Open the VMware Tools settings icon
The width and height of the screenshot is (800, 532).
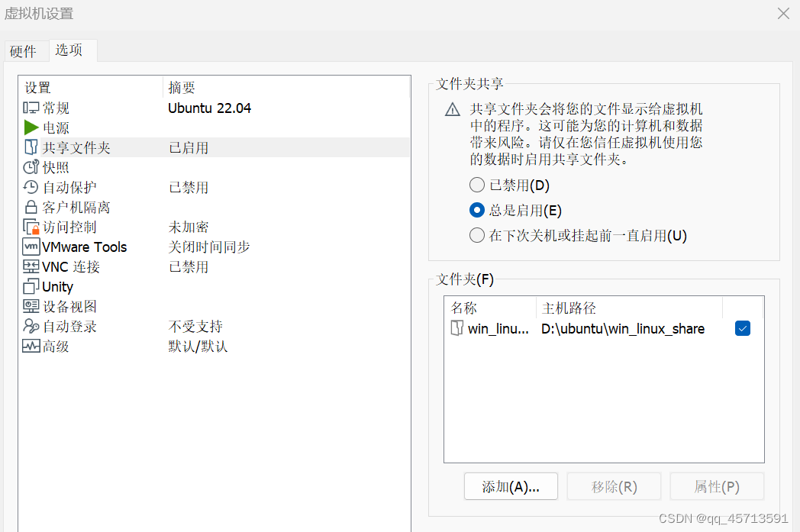coord(29,247)
